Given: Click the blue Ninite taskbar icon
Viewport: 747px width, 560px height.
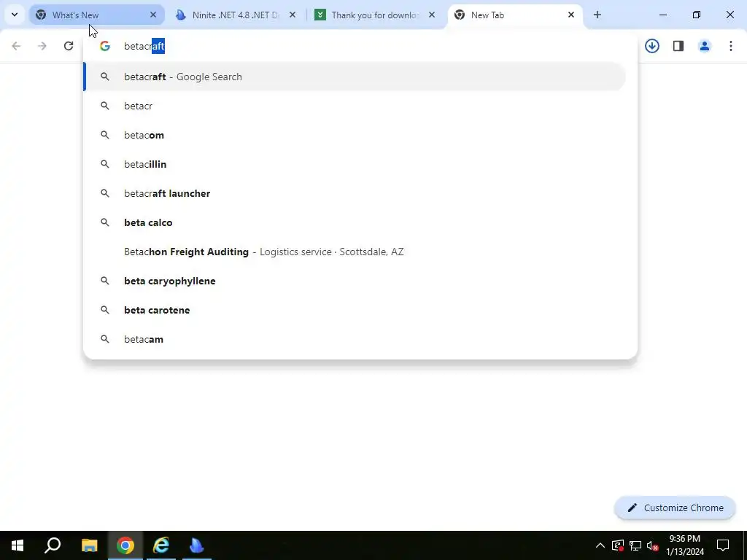Looking at the screenshot, I should click(197, 545).
